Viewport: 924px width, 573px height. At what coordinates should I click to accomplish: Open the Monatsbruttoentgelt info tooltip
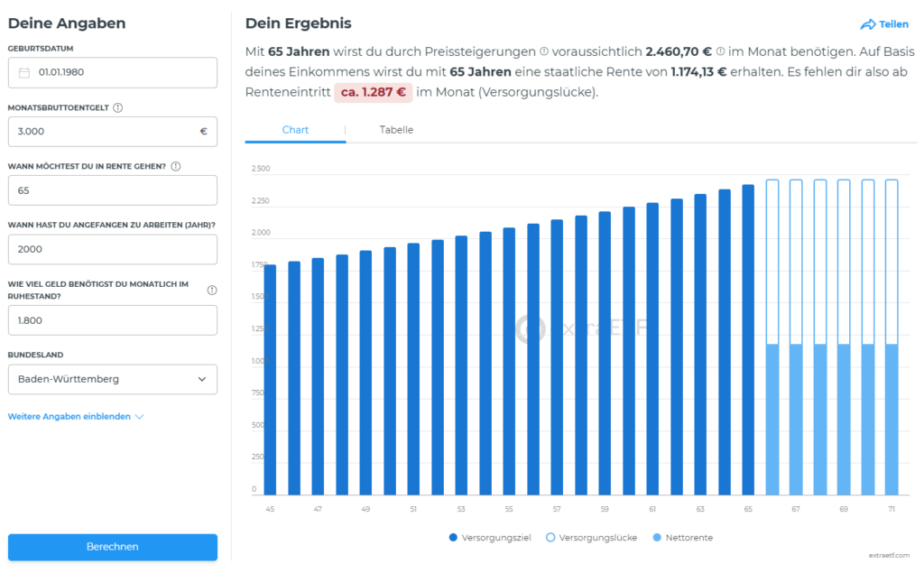pos(117,106)
